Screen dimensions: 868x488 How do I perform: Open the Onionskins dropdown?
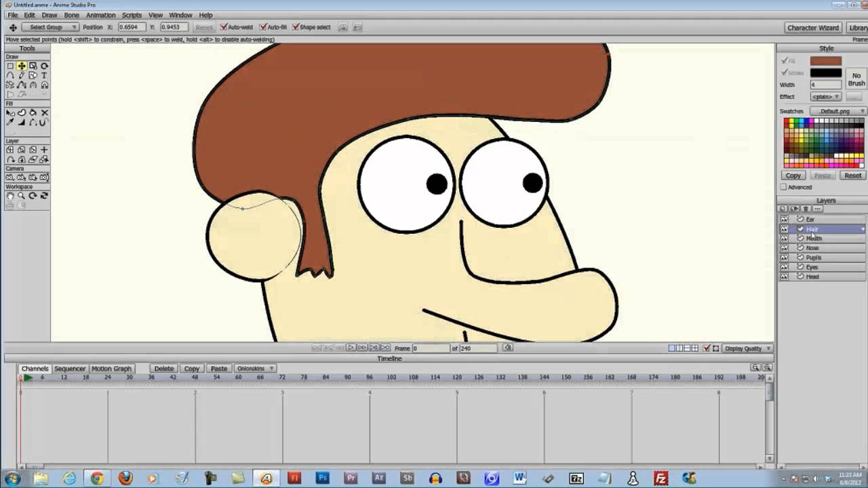pos(255,369)
